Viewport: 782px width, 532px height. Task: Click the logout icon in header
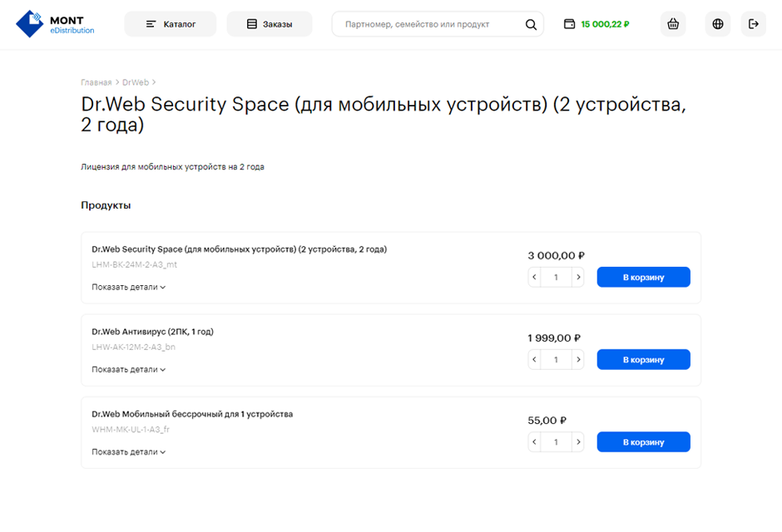click(x=754, y=24)
